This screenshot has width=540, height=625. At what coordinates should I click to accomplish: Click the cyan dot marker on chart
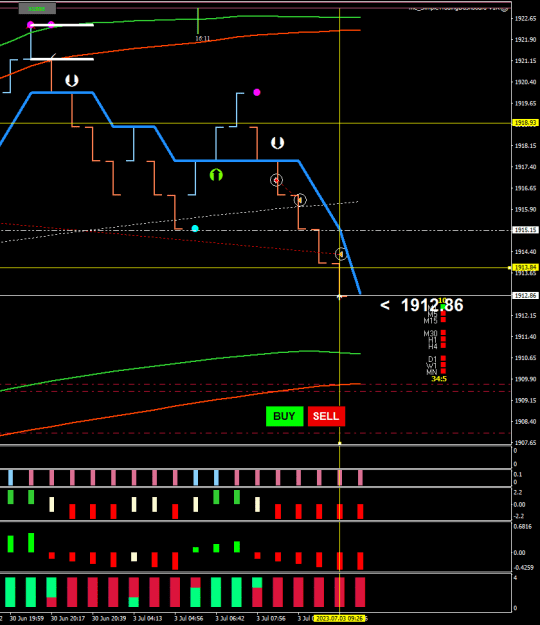pyautogui.click(x=195, y=228)
